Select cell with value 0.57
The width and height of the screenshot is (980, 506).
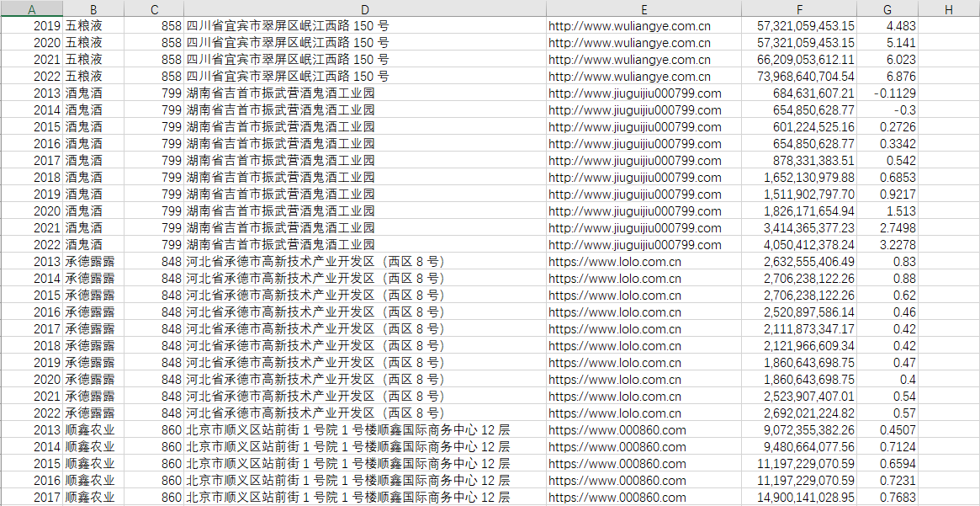pyautogui.click(x=887, y=413)
